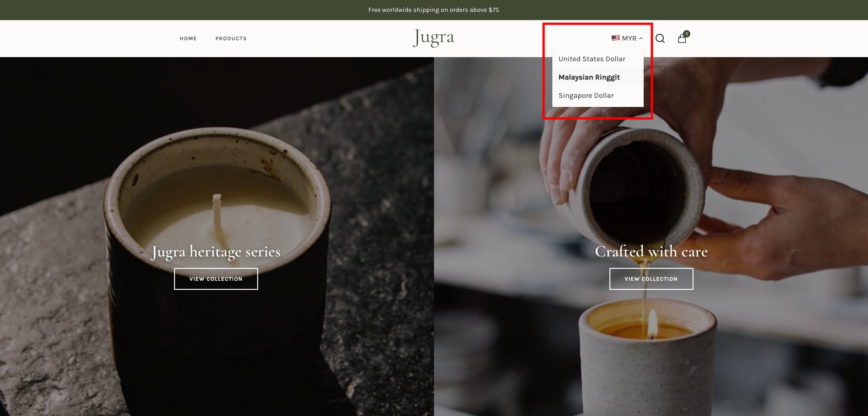The width and height of the screenshot is (868, 416).
Task: Collapse the currency menu via chevron arrow
Action: click(641, 38)
